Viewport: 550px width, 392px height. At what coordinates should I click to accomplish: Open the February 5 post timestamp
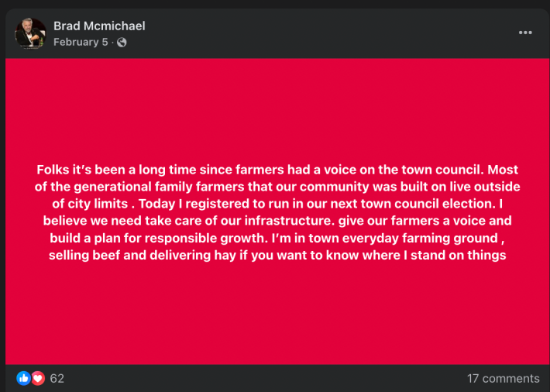tap(81, 42)
